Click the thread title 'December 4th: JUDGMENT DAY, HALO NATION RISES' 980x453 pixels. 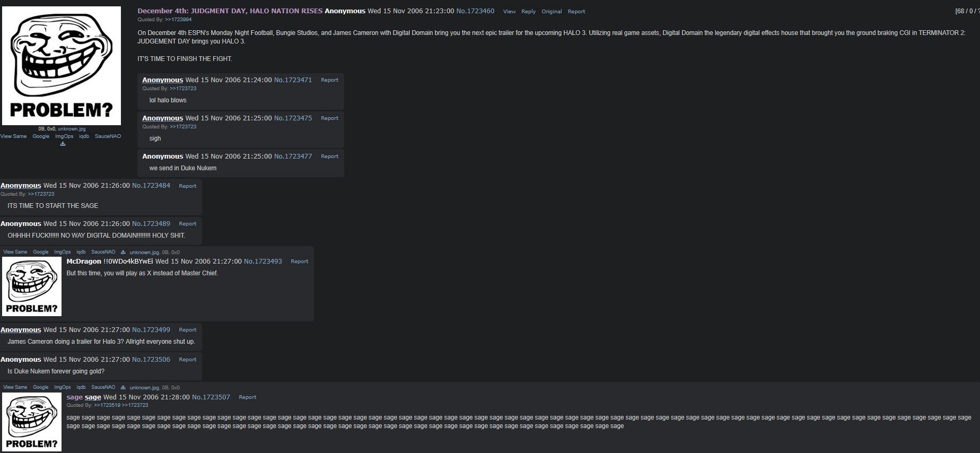click(230, 11)
